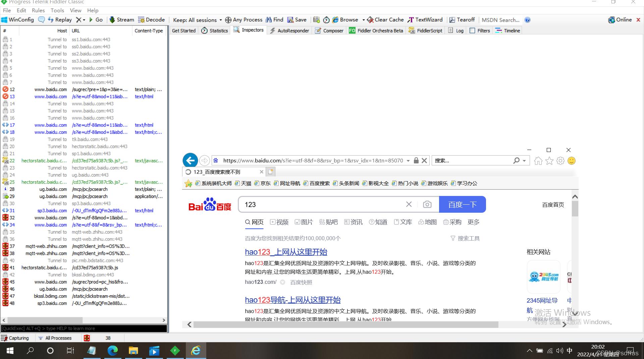Open Find sessions binoculars
This screenshot has width=644, height=359.
coord(274,20)
